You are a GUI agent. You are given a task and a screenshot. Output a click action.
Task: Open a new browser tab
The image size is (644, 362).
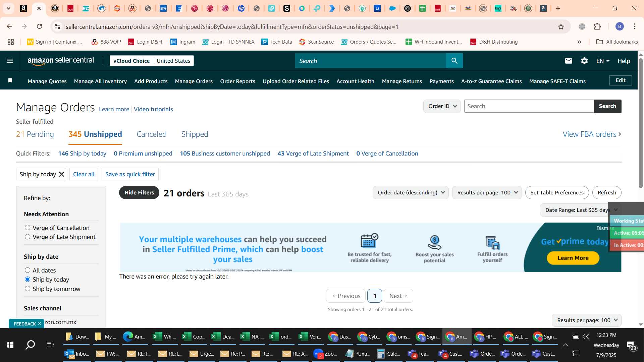tap(558, 8)
